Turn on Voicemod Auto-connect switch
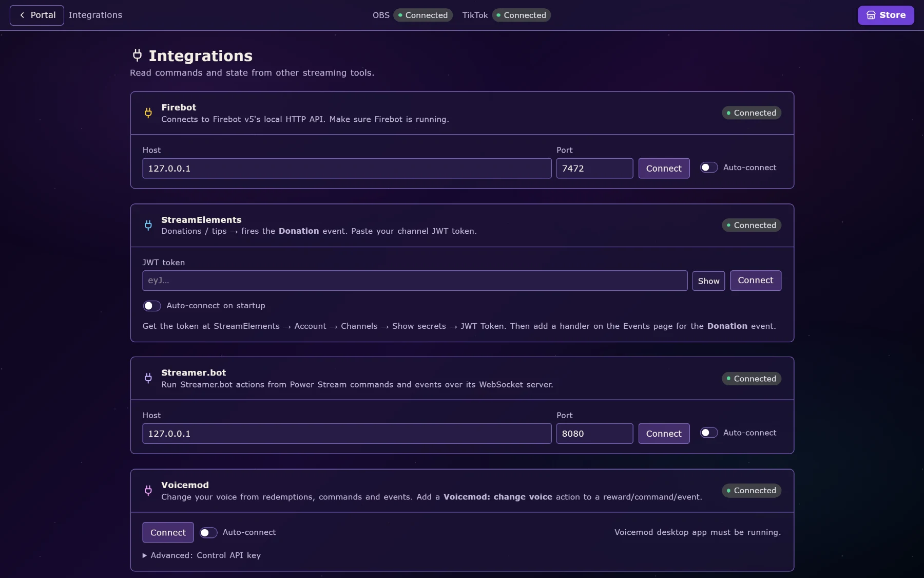The height and width of the screenshot is (578, 924). click(208, 532)
